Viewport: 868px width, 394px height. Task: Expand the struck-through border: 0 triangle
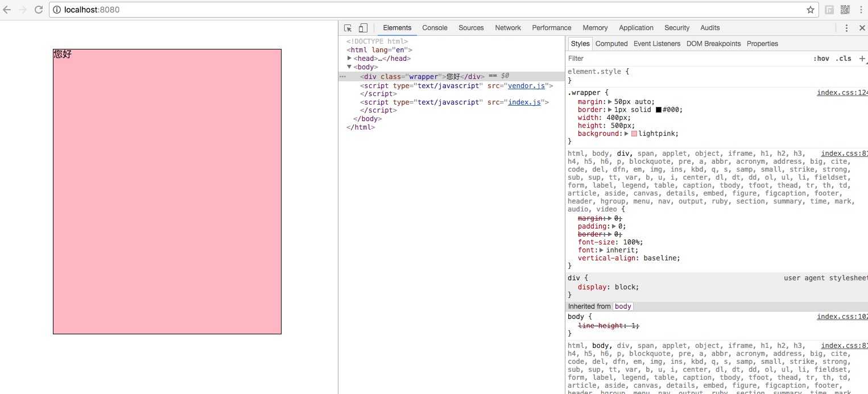point(611,234)
